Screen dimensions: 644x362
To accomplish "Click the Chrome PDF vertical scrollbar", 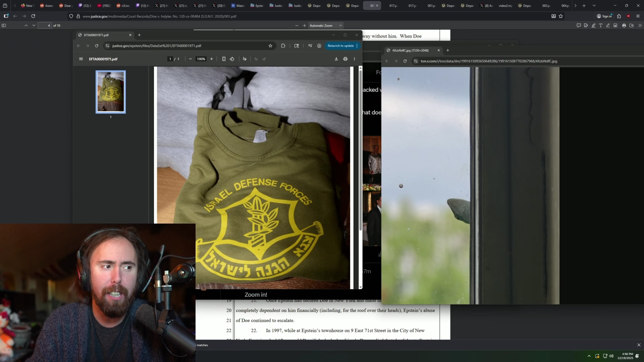I will pos(361,151).
